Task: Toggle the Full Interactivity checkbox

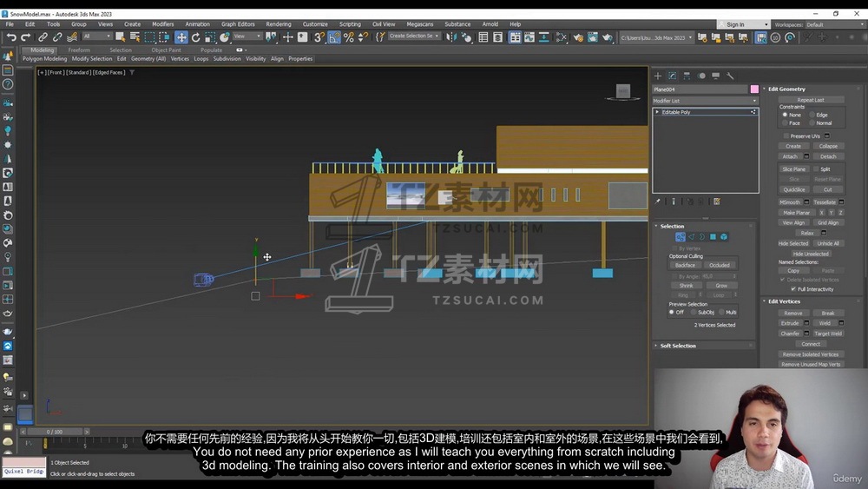Action: [x=793, y=289]
